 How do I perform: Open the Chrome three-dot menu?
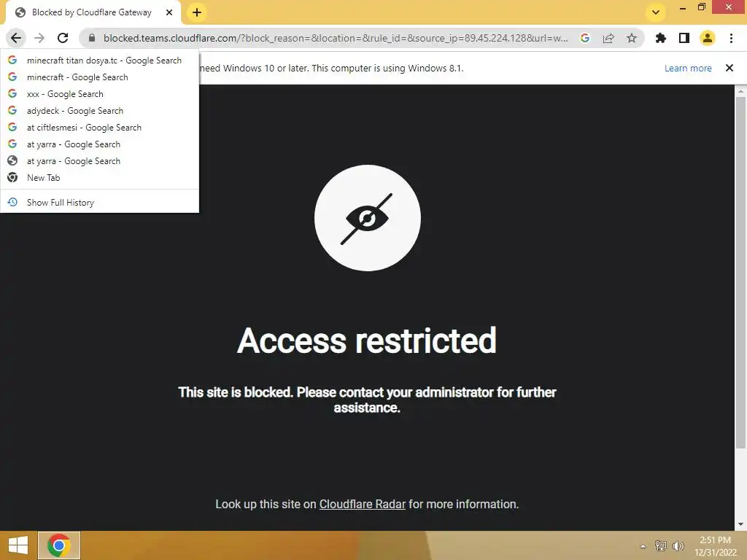pyautogui.click(x=731, y=38)
